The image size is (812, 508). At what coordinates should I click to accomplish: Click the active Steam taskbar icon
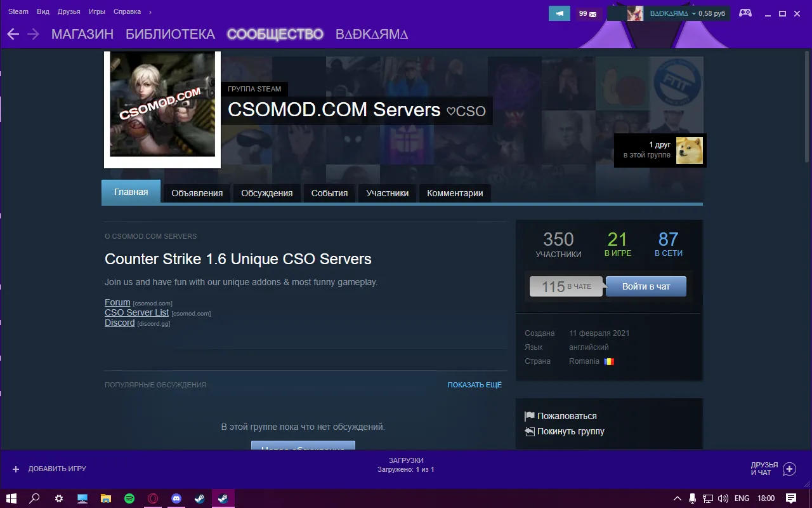click(x=223, y=498)
